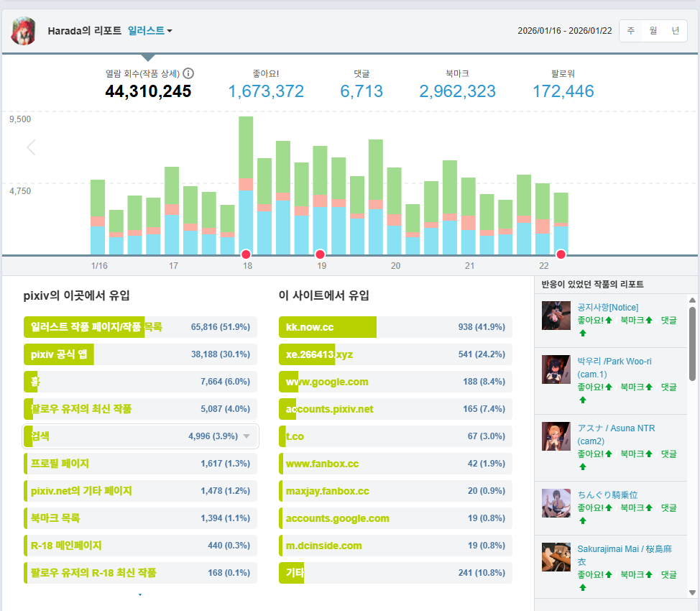Open the 공지사항[Notice] artwork link
The image size is (700, 611).
pyautogui.click(x=607, y=307)
